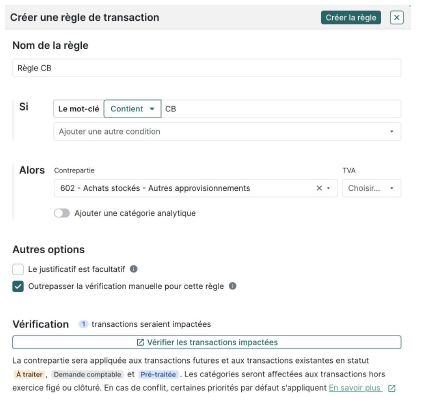Open the TVA Choisir dropdown
This screenshot has width=429, height=404.
(371, 188)
